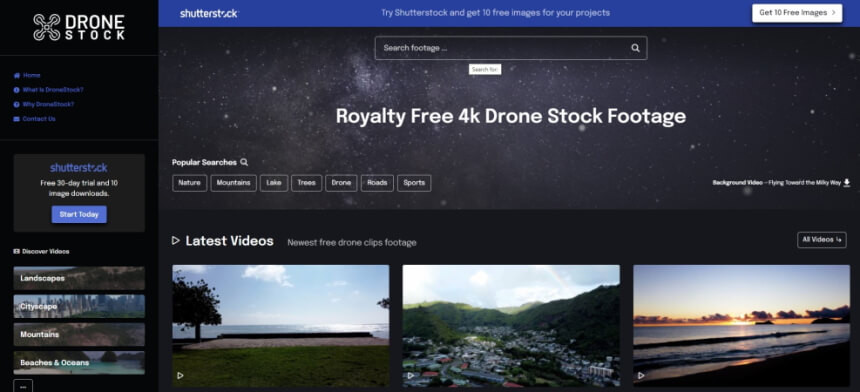Screen dimensions: 860x392
Task: Open the Beaches & Oceans category
Action: click(x=79, y=363)
